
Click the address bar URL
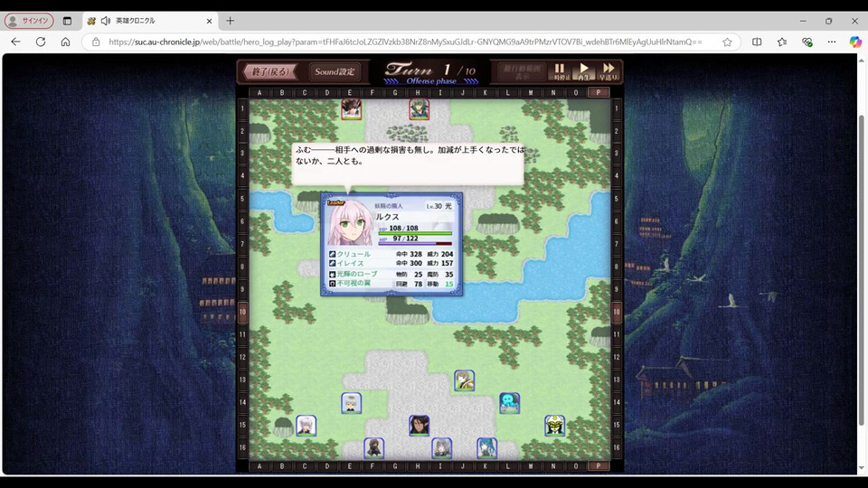click(x=405, y=42)
